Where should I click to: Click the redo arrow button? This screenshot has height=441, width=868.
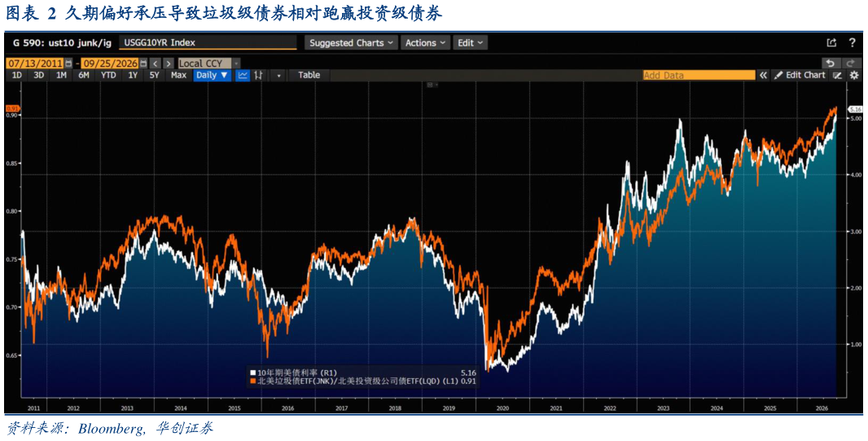click(850, 63)
